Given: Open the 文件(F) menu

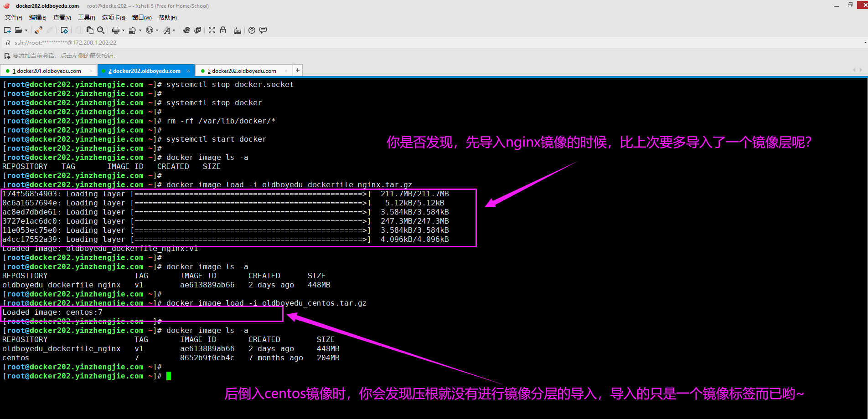Looking at the screenshot, I should point(13,17).
